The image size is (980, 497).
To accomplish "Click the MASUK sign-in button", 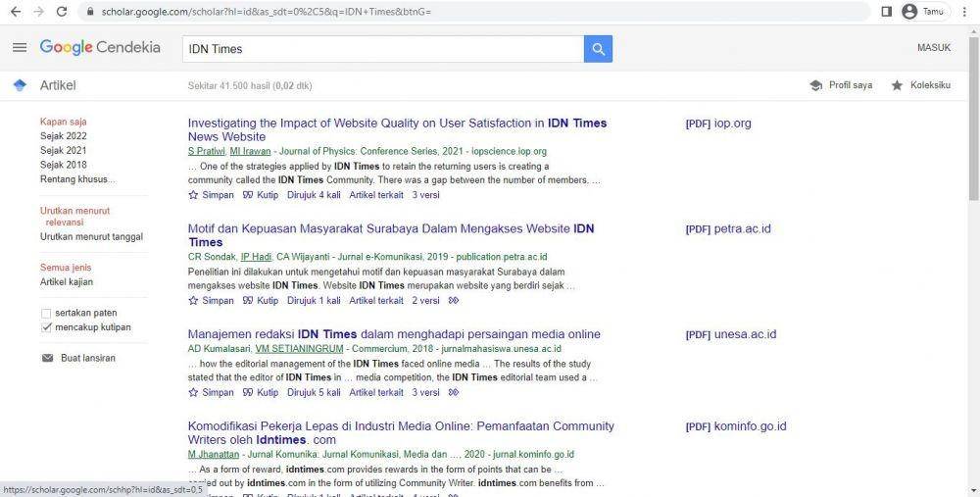I will (x=934, y=47).
